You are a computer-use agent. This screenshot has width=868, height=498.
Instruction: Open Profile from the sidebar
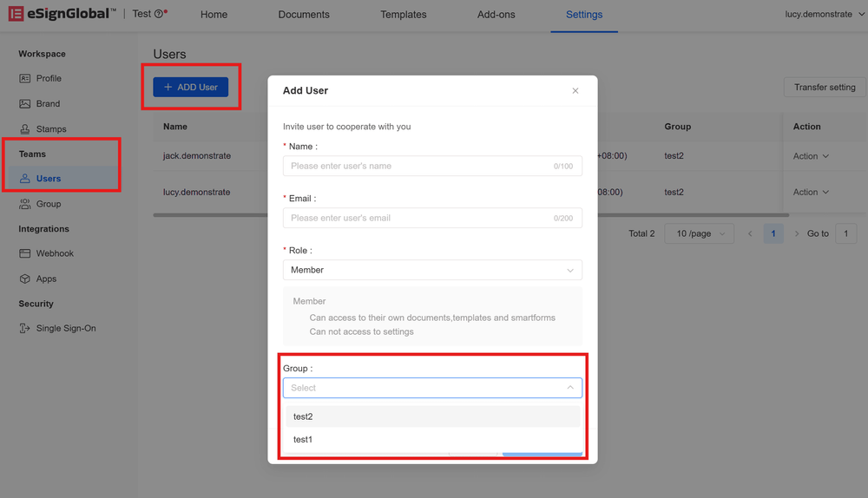pos(48,78)
